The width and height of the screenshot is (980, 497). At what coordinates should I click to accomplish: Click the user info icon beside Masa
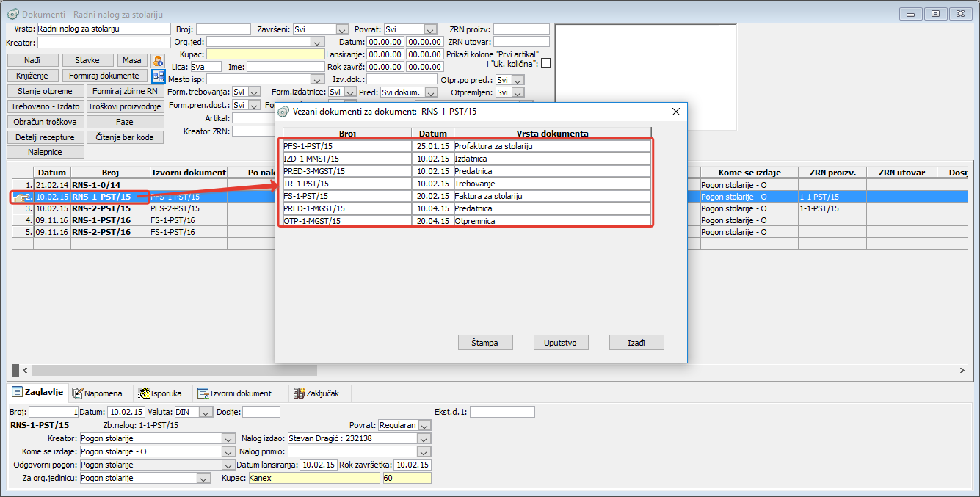158,60
